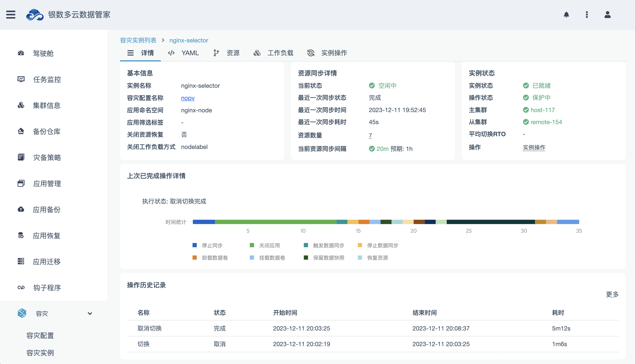Click the cubes icon beside 工作负载
This screenshot has width=635, height=364.
coord(257,53)
